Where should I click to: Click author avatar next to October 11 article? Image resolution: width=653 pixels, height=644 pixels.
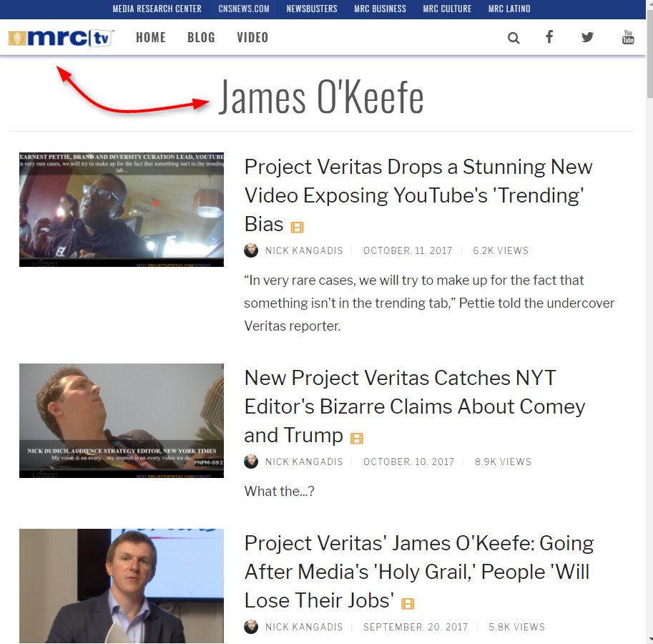tap(251, 250)
